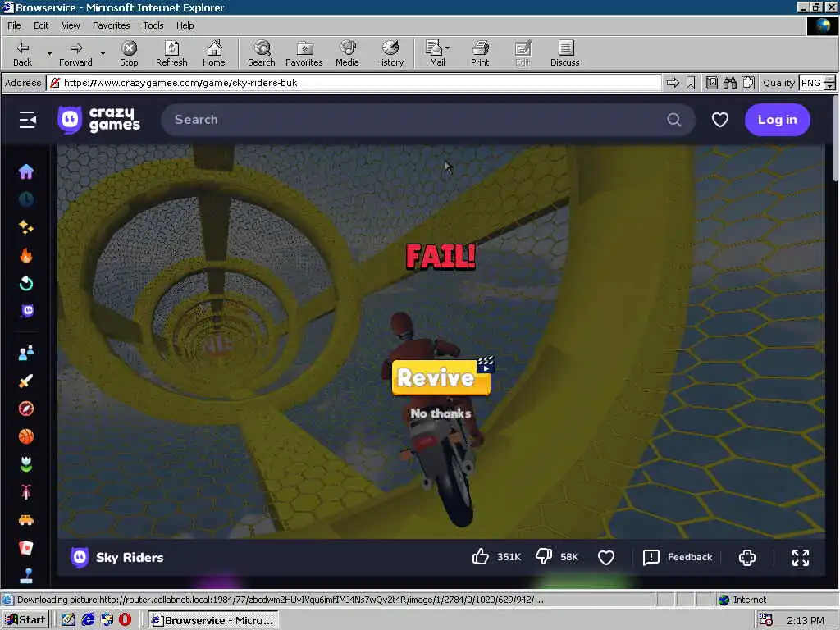The height and width of the screenshot is (630, 840).
Task: Click the magnifier icon in search box
Action: pos(674,120)
